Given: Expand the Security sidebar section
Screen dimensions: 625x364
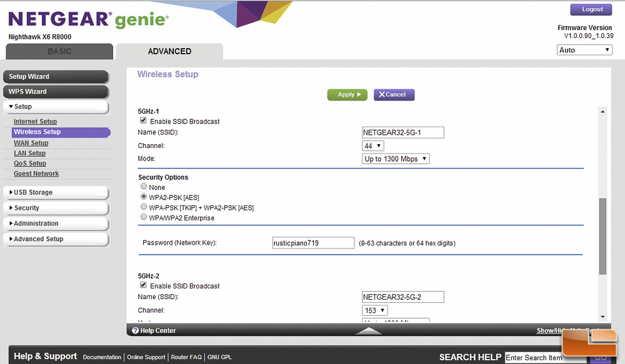Looking at the screenshot, I should pos(56,208).
